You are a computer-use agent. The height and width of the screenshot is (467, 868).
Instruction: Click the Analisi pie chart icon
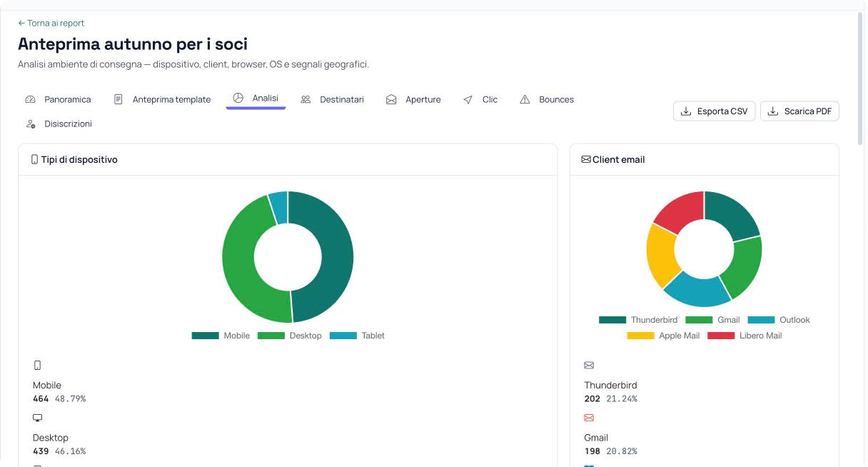[x=238, y=98]
